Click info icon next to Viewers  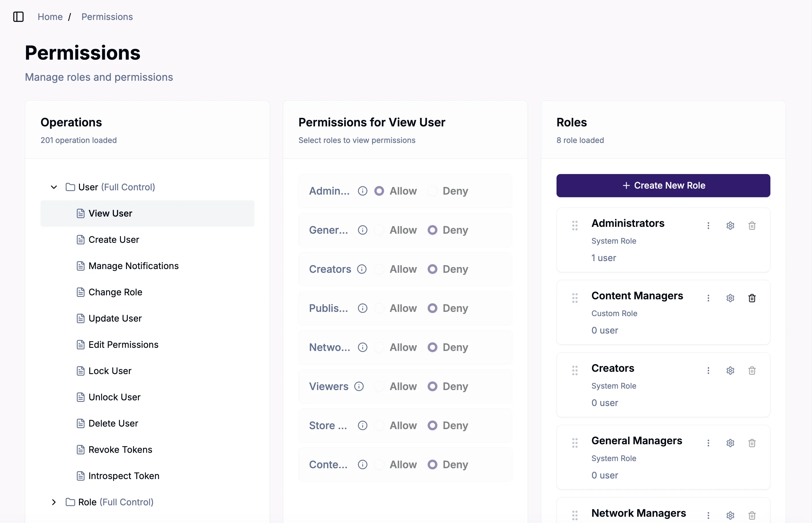(359, 386)
